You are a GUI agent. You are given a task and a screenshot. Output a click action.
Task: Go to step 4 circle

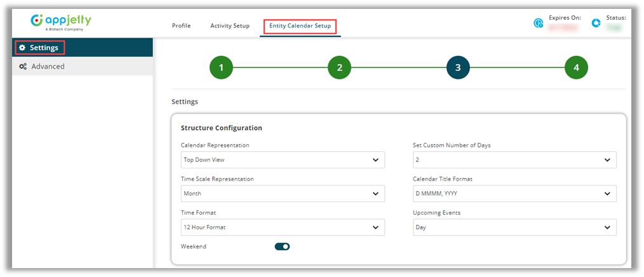click(576, 67)
